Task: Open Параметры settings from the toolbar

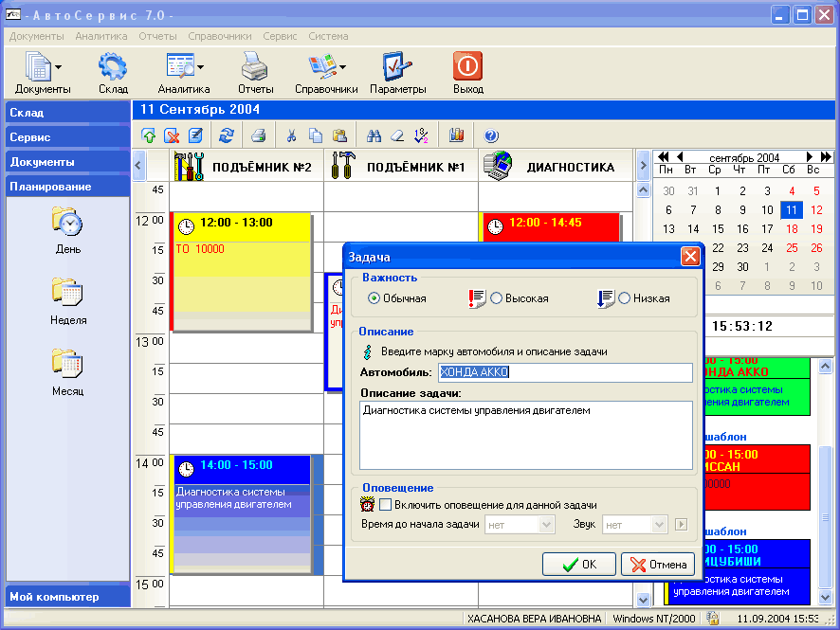Action: 397,73
